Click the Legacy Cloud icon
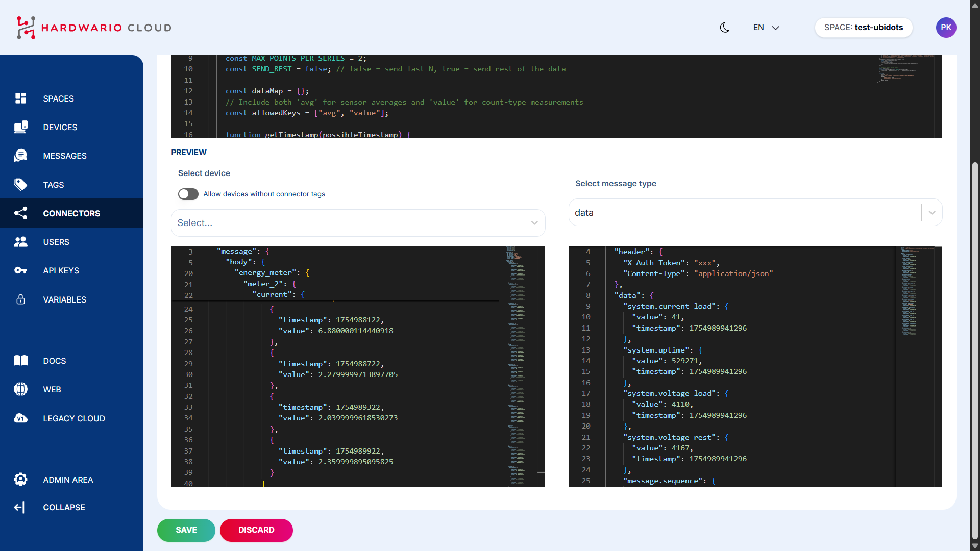The width and height of the screenshot is (980, 551). (20, 418)
